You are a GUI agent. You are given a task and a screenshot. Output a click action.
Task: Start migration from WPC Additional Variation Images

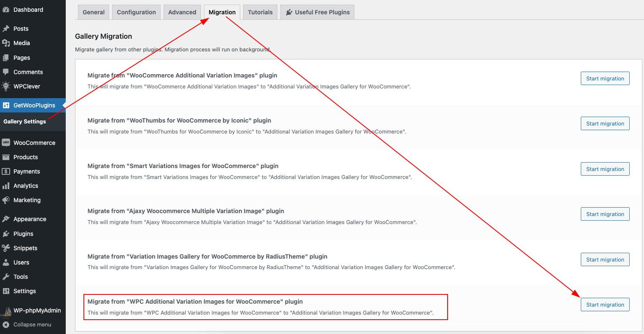click(x=605, y=305)
